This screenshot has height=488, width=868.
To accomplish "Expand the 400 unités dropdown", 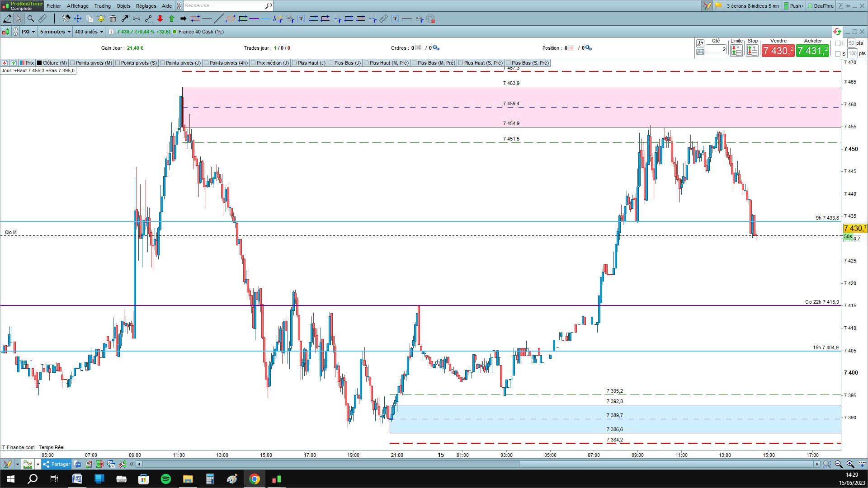I will 89,32.
